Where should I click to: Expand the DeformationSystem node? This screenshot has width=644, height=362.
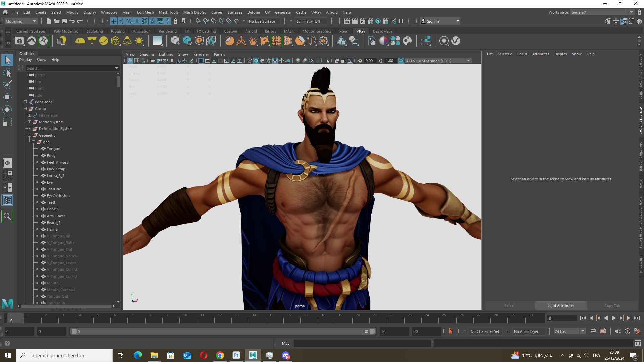coord(29,129)
